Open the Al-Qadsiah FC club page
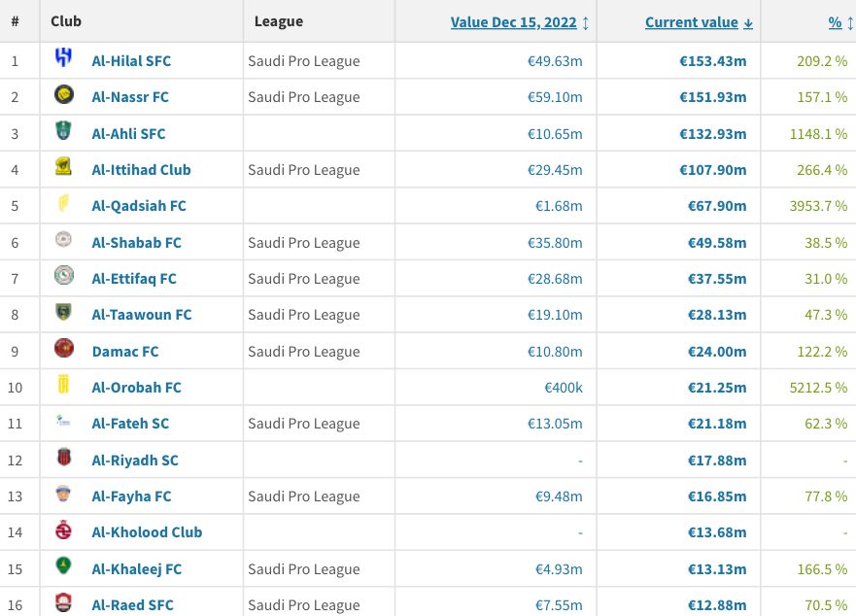856x616 pixels. [x=139, y=206]
